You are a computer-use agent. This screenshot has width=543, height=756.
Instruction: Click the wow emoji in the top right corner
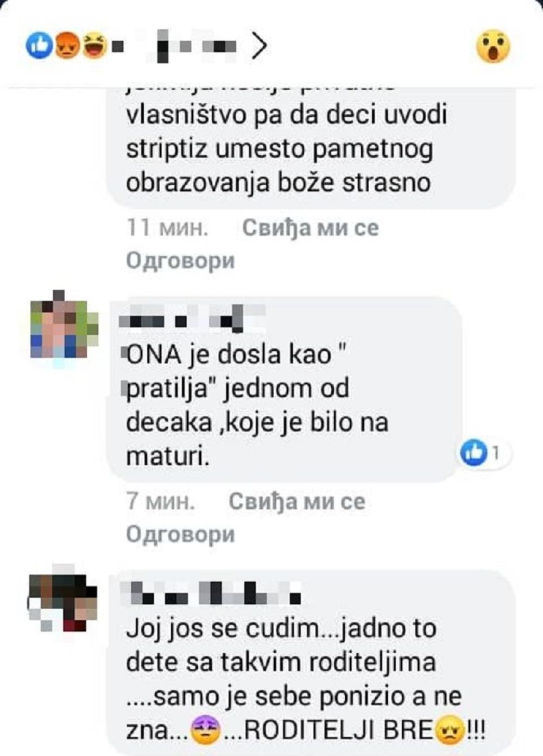click(x=493, y=46)
